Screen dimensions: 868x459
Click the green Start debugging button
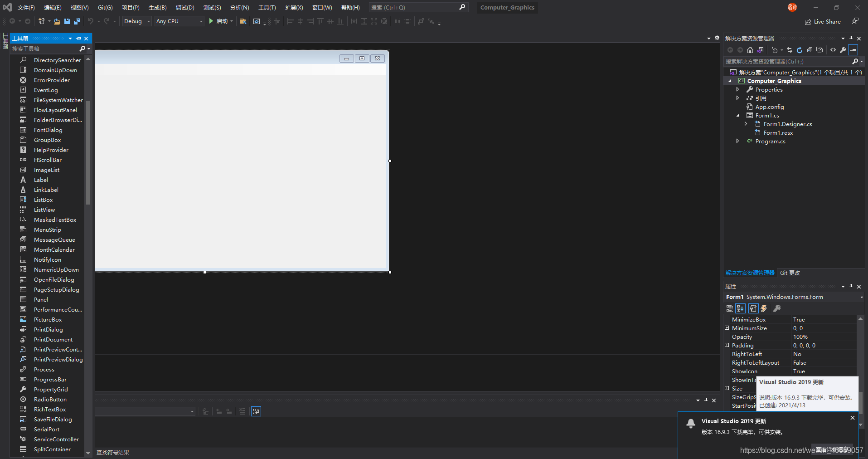(211, 21)
